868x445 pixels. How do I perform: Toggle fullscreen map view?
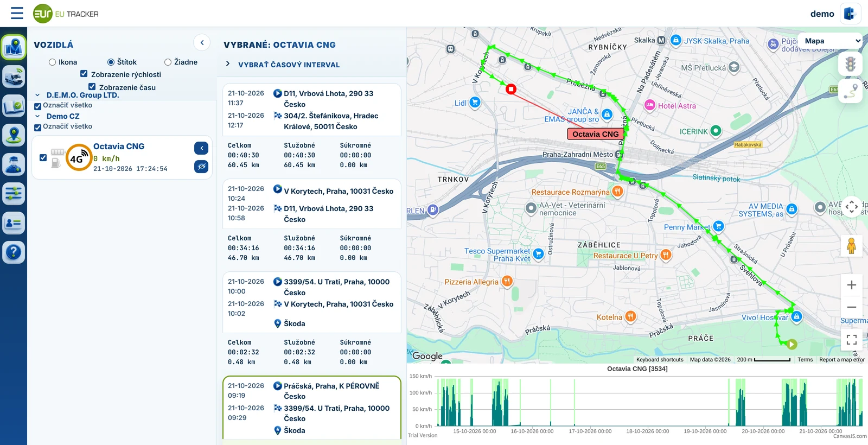pos(852,340)
